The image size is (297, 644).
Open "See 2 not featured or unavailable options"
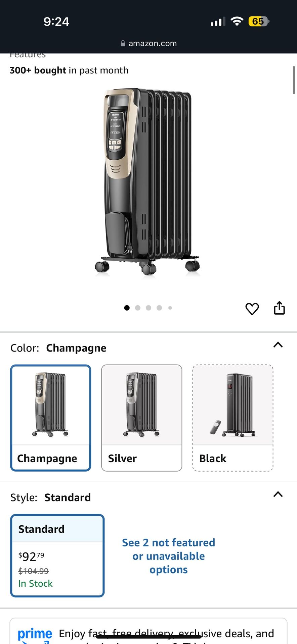click(168, 556)
